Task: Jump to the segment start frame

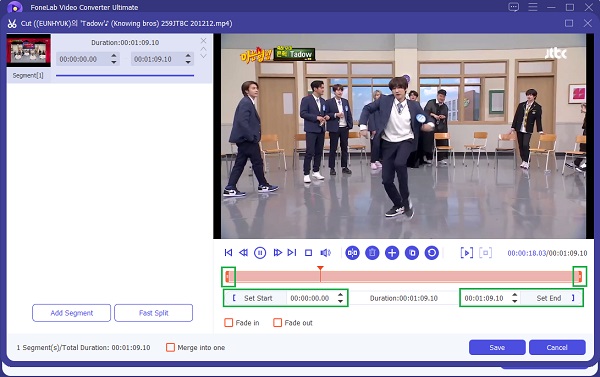Action: click(228, 253)
